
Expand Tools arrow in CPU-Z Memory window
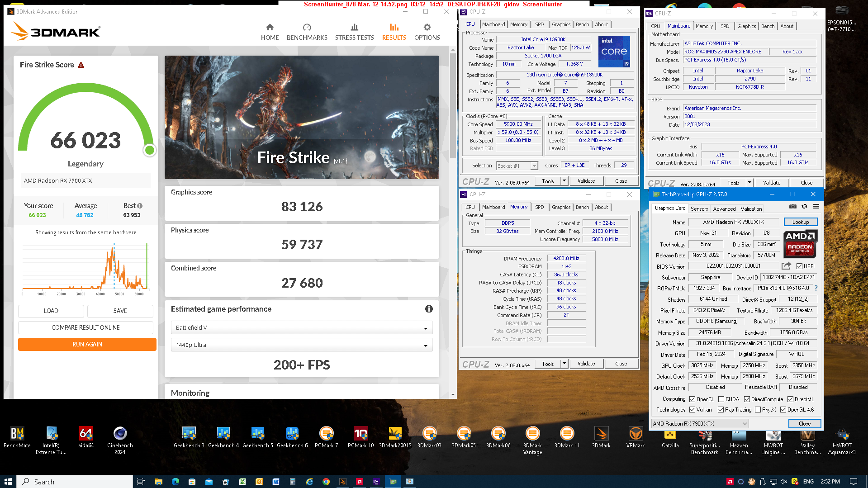[564, 364]
